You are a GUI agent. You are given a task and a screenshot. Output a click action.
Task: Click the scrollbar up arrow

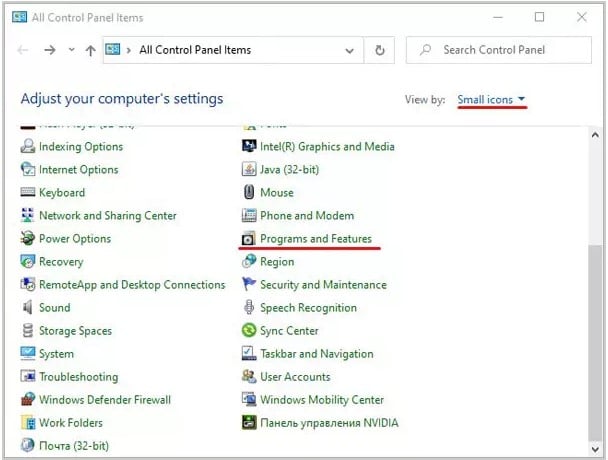click(595, 135)
